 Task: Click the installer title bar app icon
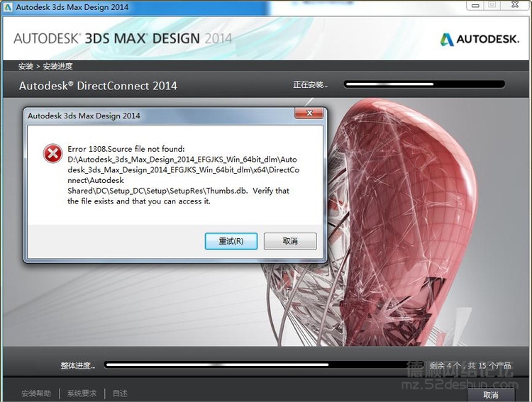click(x=8, y=7)
